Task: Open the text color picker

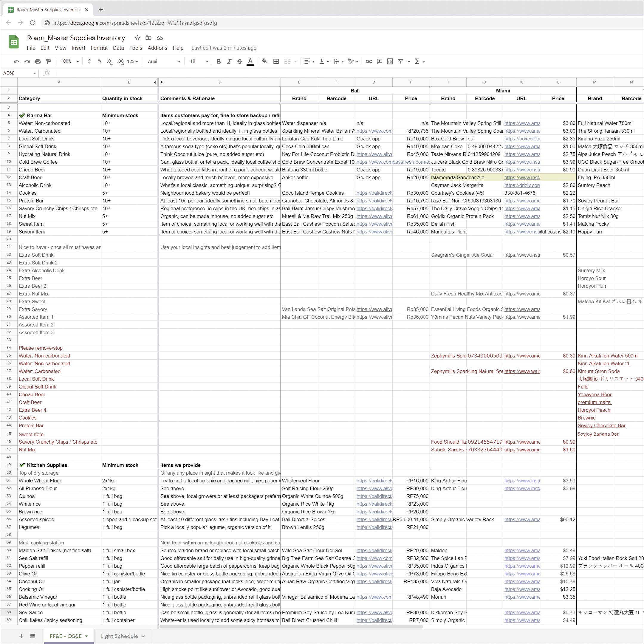Action: pyautogui.click(x=250, y=61)
